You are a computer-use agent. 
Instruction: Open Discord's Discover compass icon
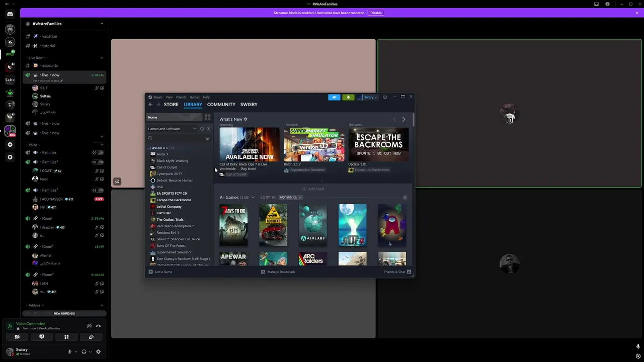click(x=10, y=157)
